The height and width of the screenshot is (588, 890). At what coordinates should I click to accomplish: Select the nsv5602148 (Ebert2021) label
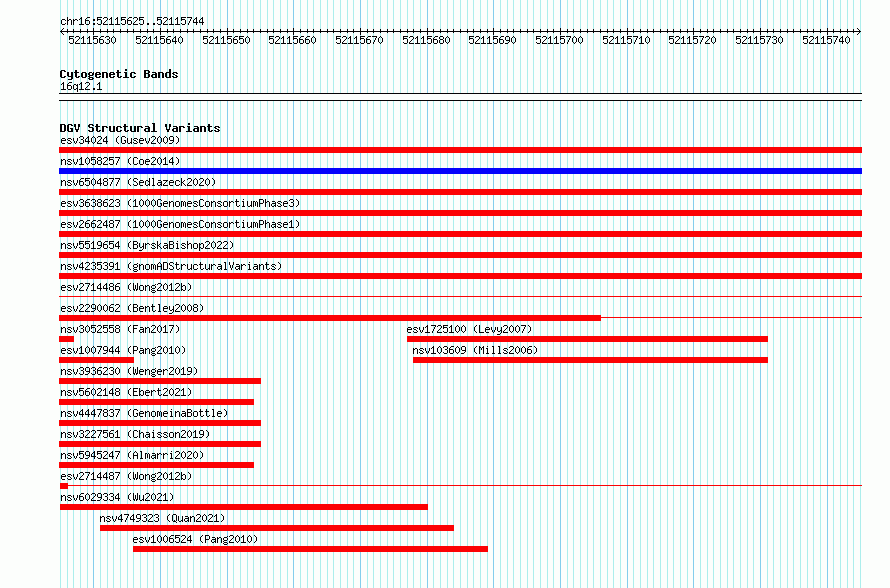tap(126, 392)
